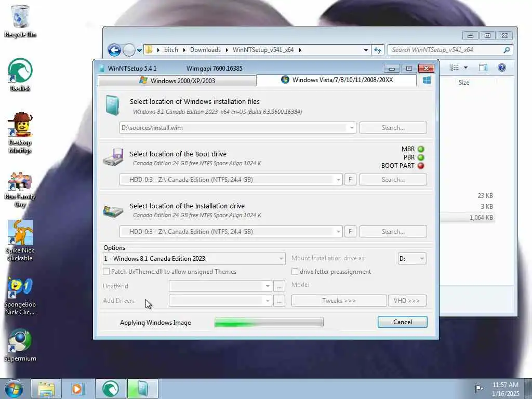
Task: Expand the Boot drive selection dropdown
Action: coord(338,179)
